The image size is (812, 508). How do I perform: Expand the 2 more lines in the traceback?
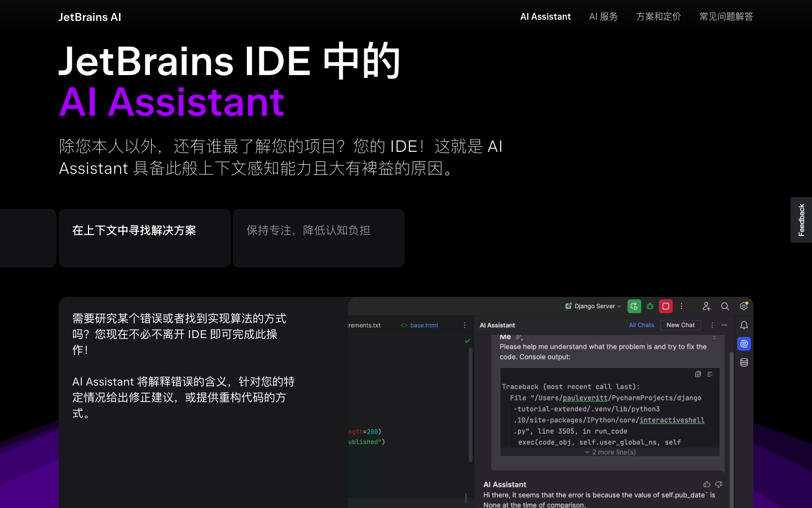(x=610, y=452)
